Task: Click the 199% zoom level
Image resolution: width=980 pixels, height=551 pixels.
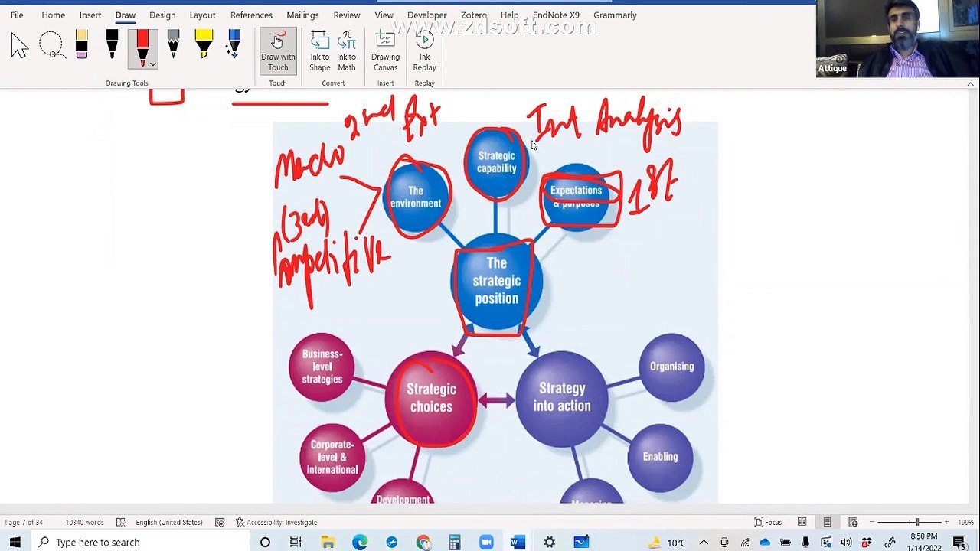Action: 965,522
